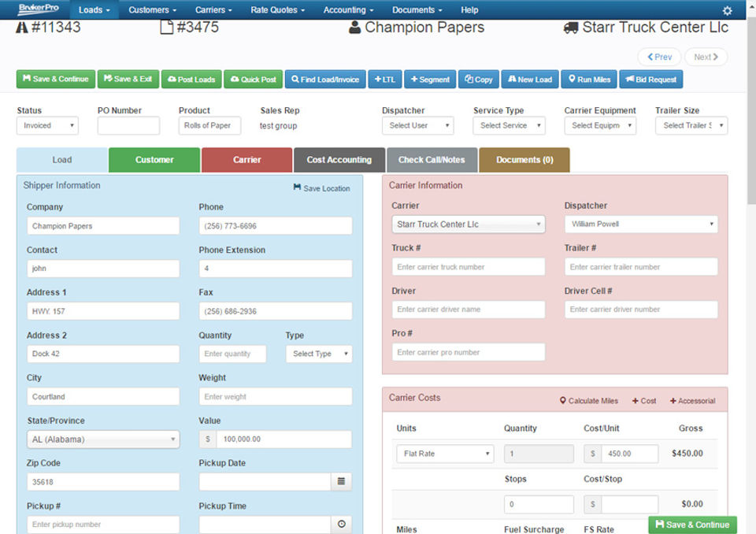Click the road icon next to #11343

[22, 28]
